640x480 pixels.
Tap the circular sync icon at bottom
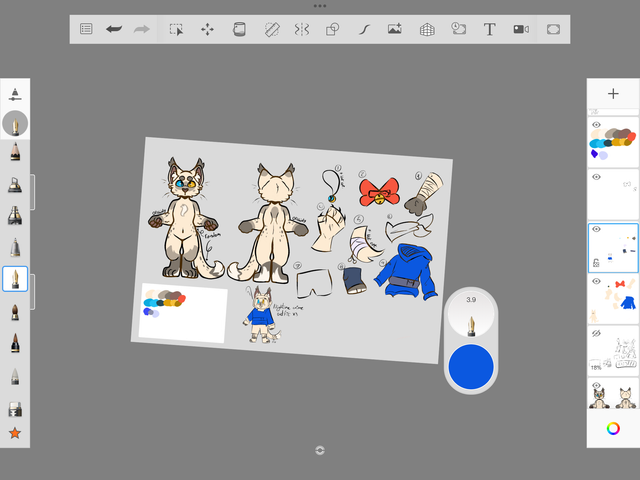[x=320, y=450]
